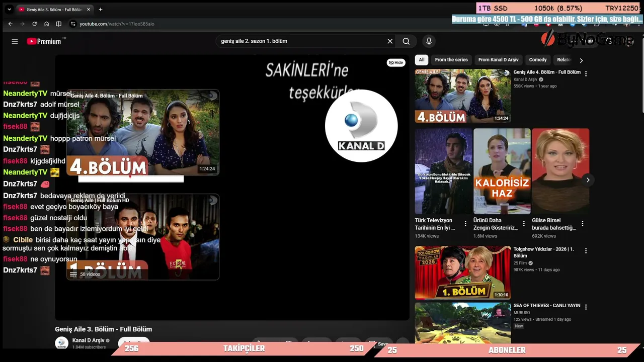Image resolution: width=644 pixels, height=362 pixels.
Task: Close the Geniş Aile 3. Bölüm tab
Action: click(89, 9)
